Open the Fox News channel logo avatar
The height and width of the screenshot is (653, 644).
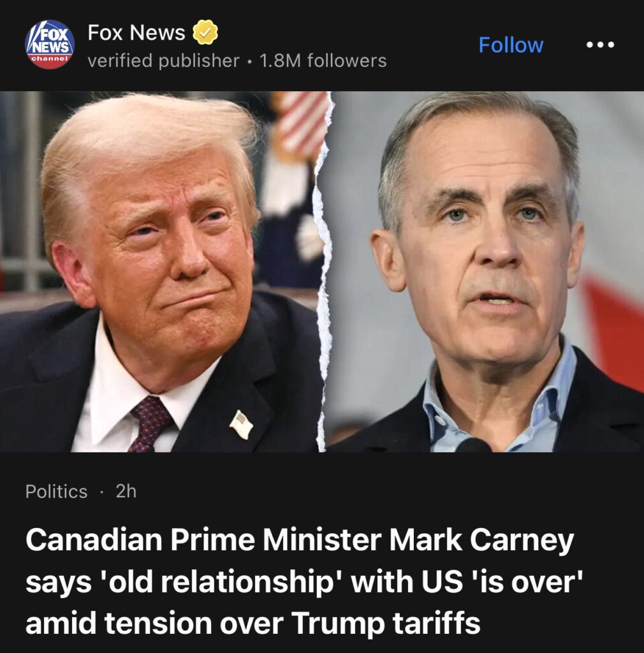(x=50, y=45)
